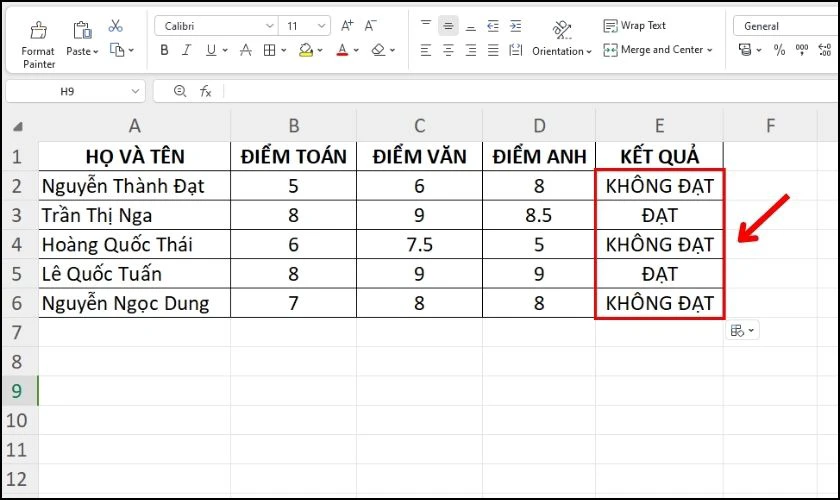Click the increase decimal places icon
This screenshot has width=840, height=500.
[825, 50]
